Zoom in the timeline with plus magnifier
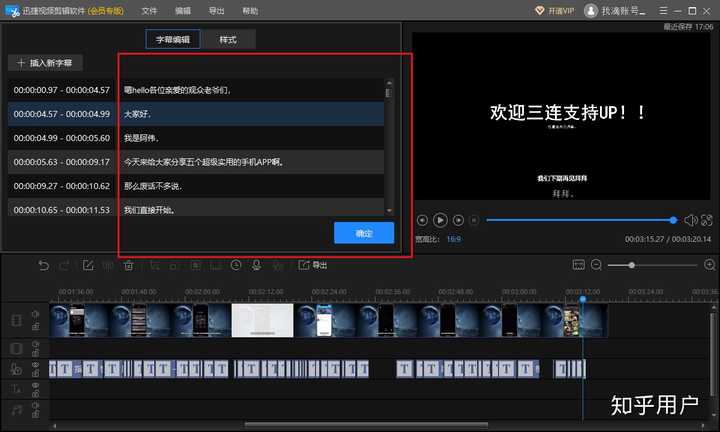Viewport: 720px width, 432px height. point(709,265)
